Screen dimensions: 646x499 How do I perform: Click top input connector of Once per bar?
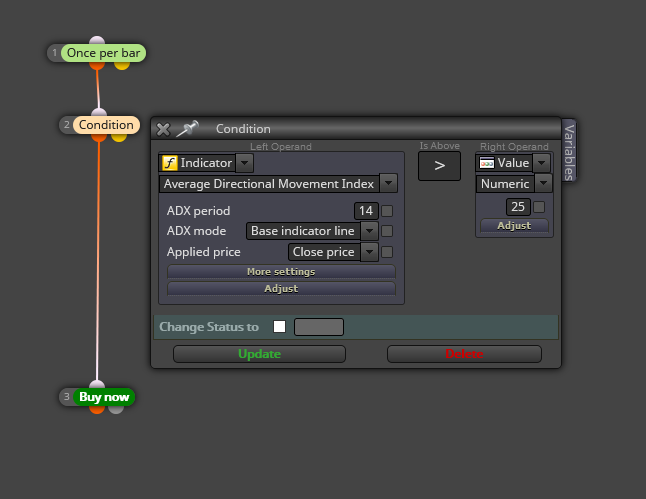(97, 40)
